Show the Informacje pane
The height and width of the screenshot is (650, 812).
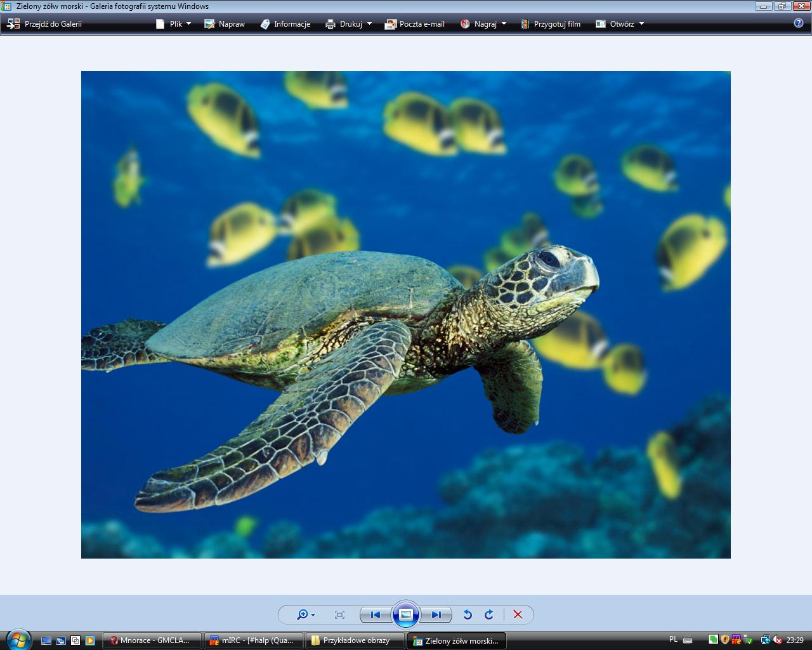[x=285, y=24]
